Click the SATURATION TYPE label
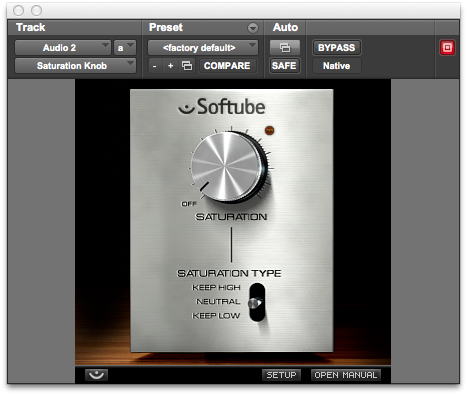 point(229,273)
